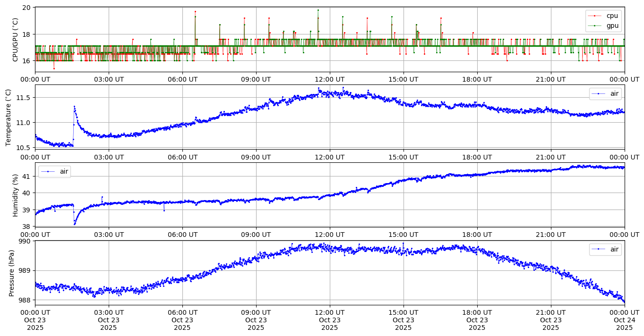The width and height of the screenshot is (644, 336).
Task: Click the gpu legend entry label
Action: click(x=612, y=25)
